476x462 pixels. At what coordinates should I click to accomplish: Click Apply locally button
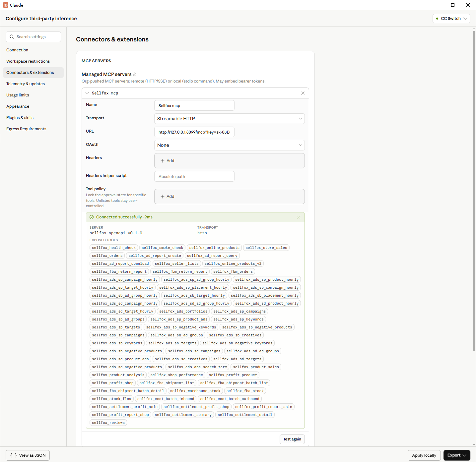coord(424,455)
